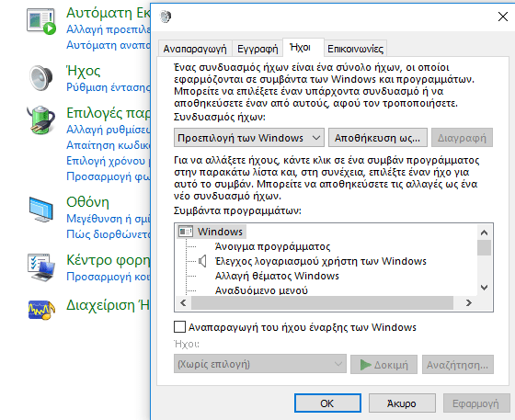Switch to the Εγγραφή tab

(257, 49)
